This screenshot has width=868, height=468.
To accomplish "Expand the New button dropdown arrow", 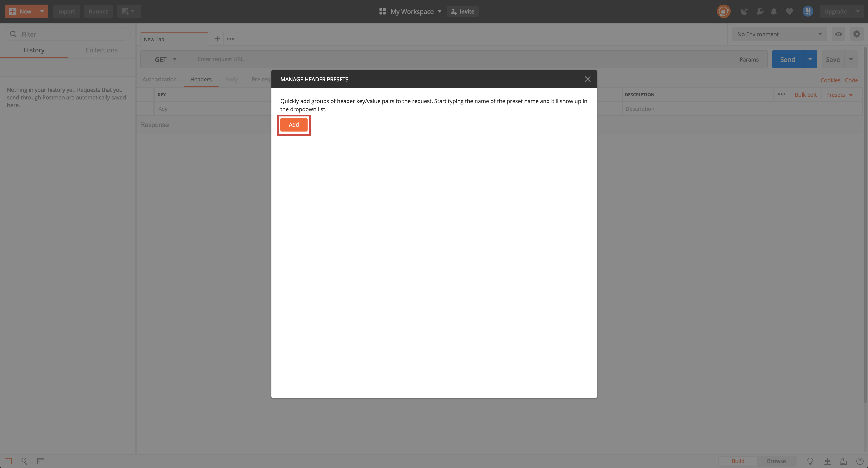I will pyautogui.click(x=42, y=11).
